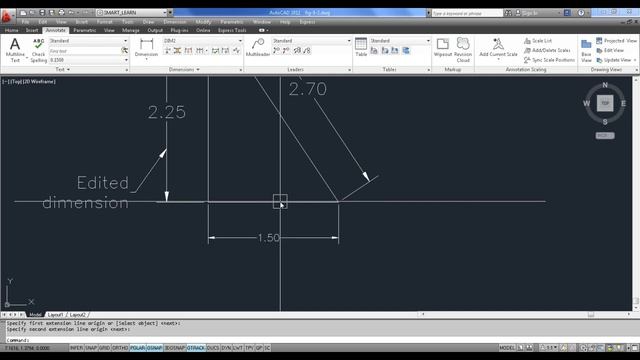Open the table style Standard dropdown

click(400, 41)
